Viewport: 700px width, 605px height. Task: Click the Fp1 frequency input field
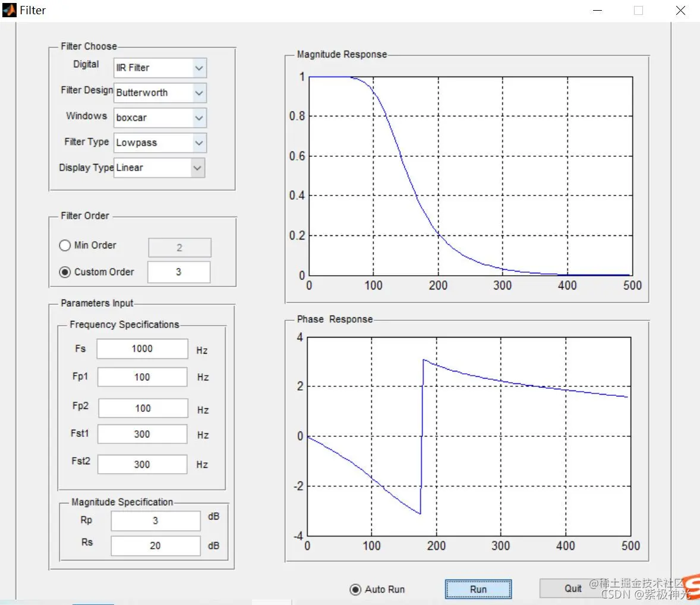click(x=142, y=377)
